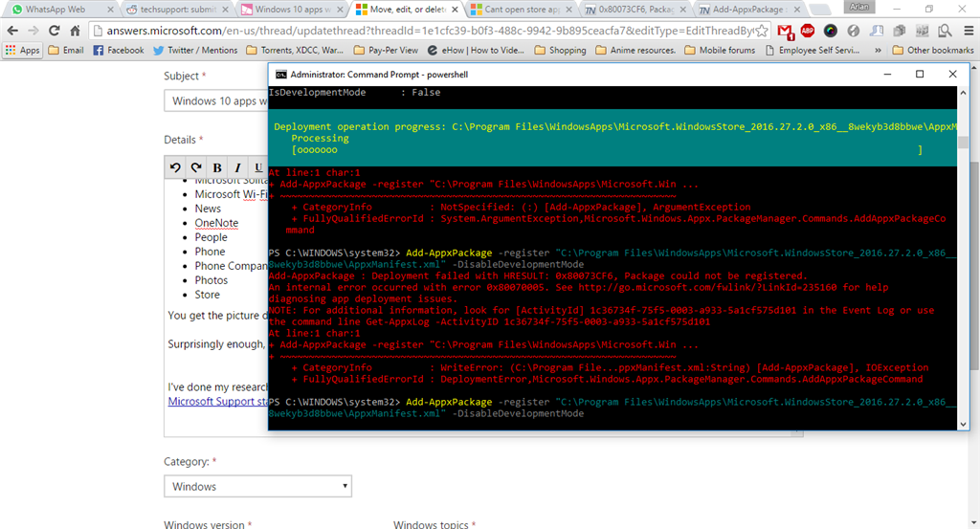Edit the Subject text field
Image resolution: width=980 pixels, height=529 pixels.
click(x=215, y=100)
